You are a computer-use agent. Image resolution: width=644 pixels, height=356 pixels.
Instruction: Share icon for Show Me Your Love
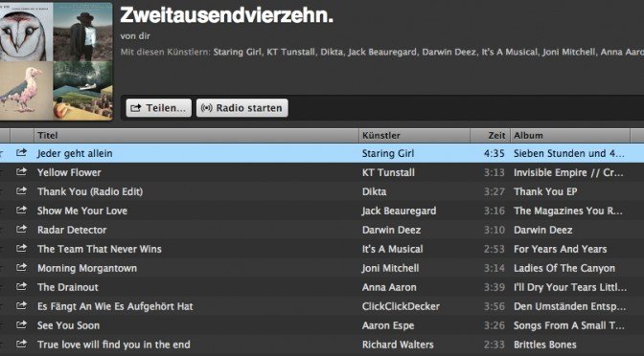(21, 210)
